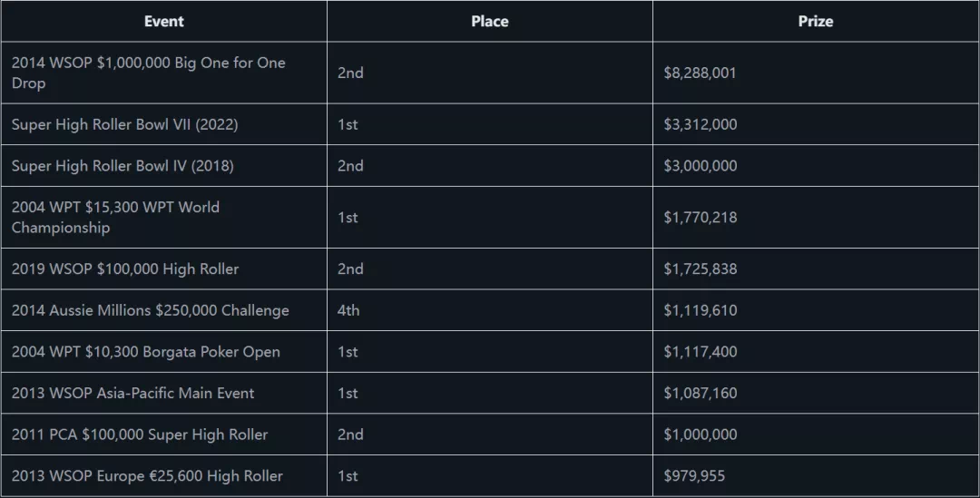
Task: Click the 4th place cell
Action: (348, 310)
